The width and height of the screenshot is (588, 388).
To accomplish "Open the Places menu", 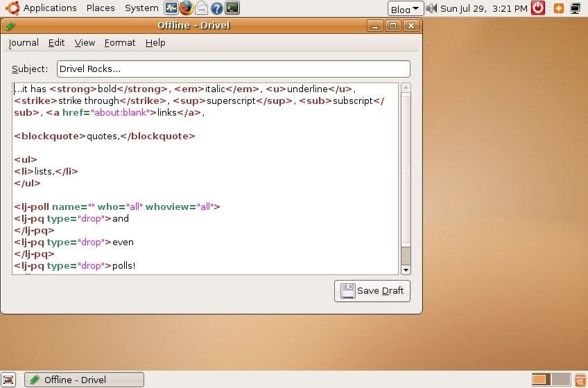I will pyautogui.click(x=101, y=8).
